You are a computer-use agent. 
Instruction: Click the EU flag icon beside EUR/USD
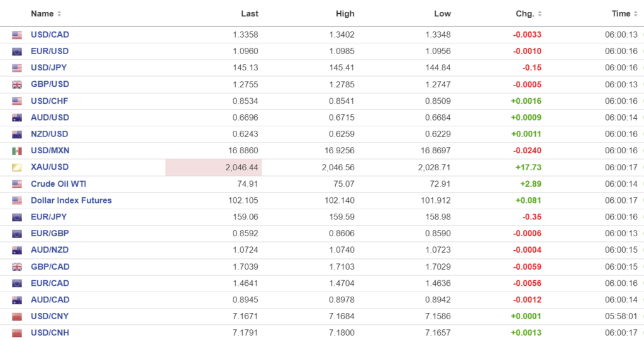[x=17, y=52]
